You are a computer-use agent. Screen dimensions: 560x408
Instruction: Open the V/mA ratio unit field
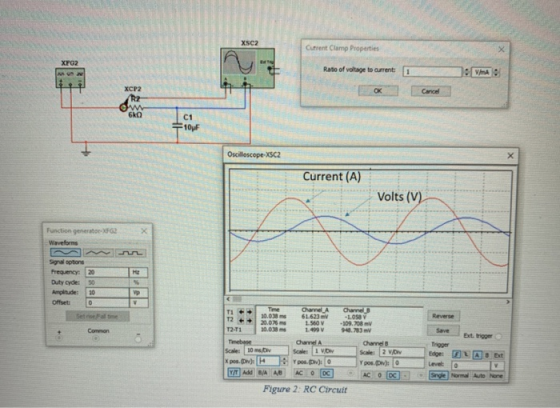click(x=482, y=72)
